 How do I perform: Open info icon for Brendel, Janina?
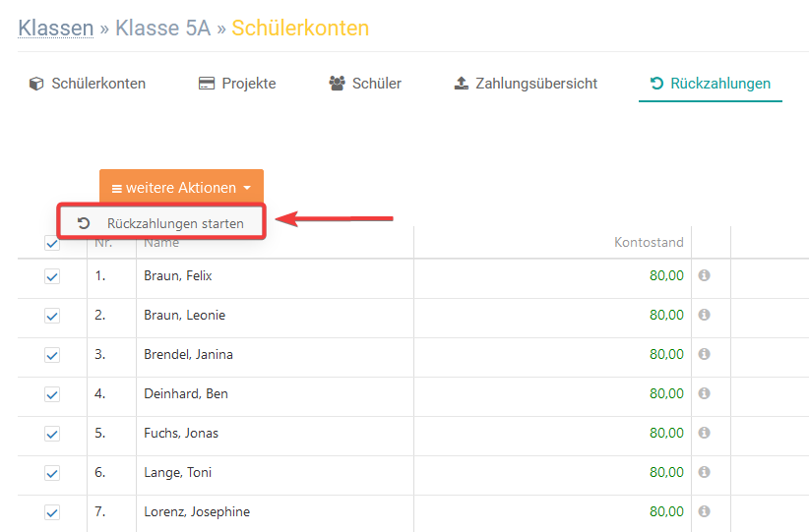[704, 355]
